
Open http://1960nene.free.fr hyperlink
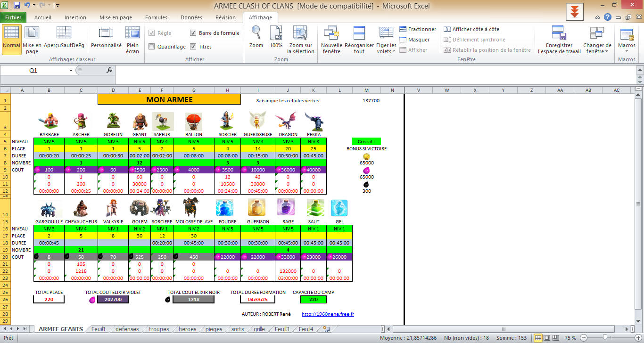(328, 314)
